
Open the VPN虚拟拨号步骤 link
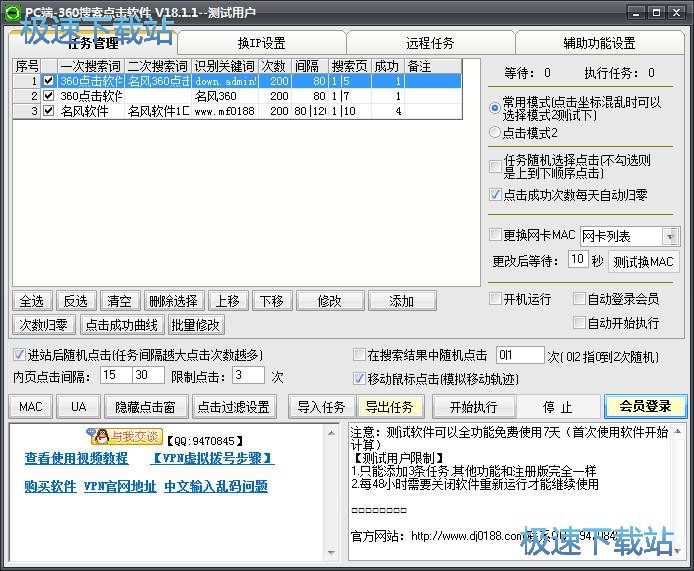[x=212, y=458]
